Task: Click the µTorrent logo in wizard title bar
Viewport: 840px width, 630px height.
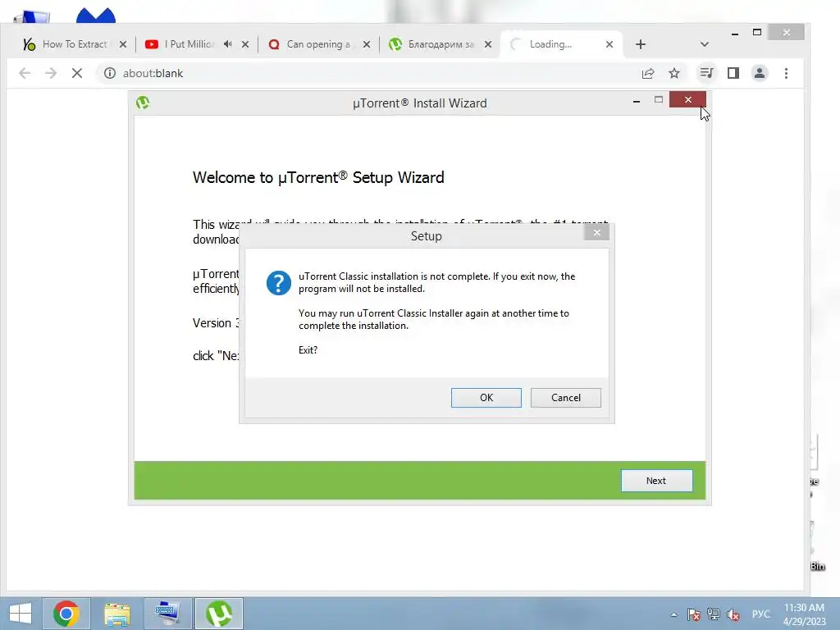Action: pos(143,103)
